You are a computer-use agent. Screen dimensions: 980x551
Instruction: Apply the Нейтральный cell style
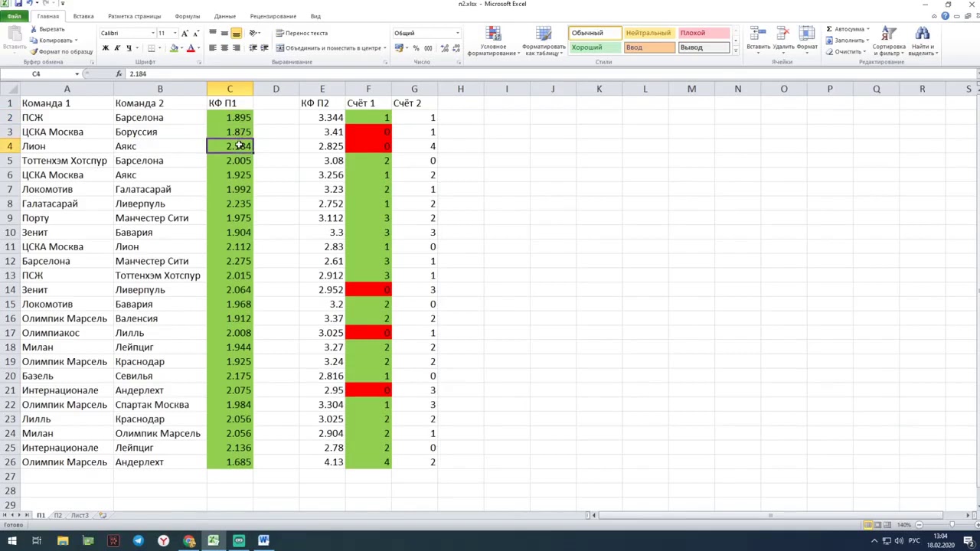point(649,33)
